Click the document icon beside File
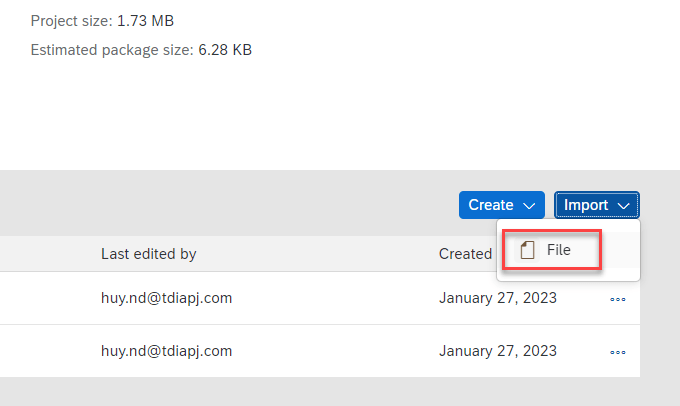Viewport: 680px width, 406px height. click(x=527, y=250)
